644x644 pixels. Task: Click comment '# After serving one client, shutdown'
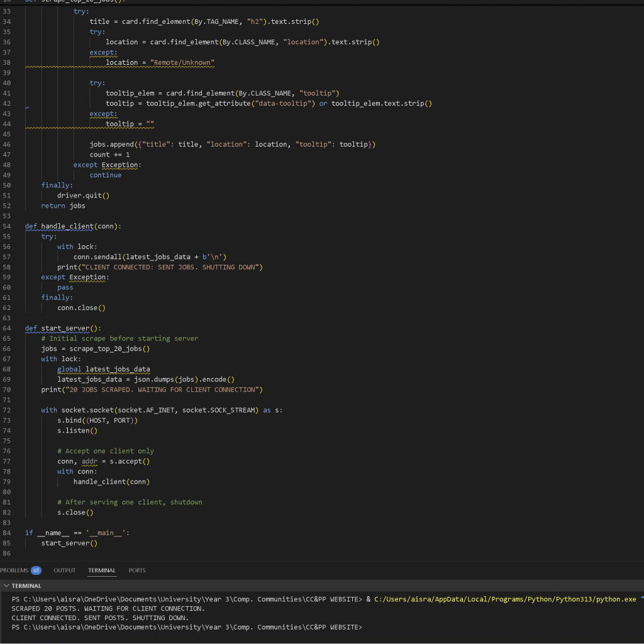click(x=130, y=502)
